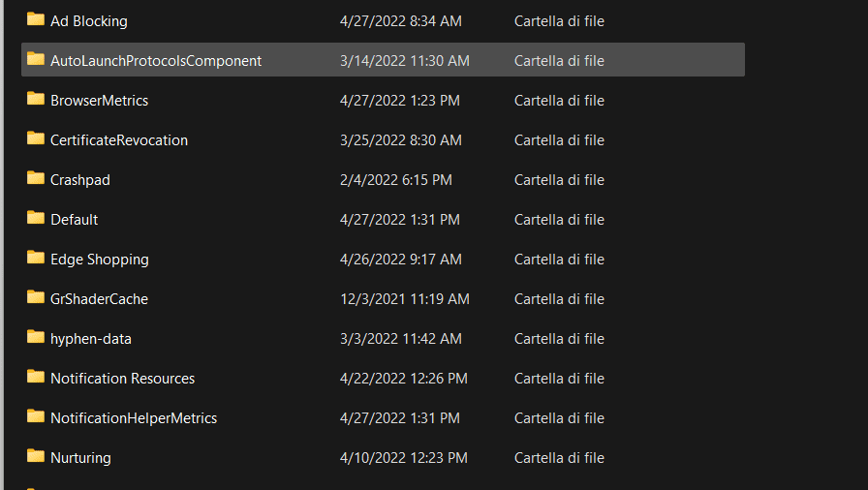Click the CertificateRevocation folder icon
Screen dimensions: 868x490
tap(36, 138)
